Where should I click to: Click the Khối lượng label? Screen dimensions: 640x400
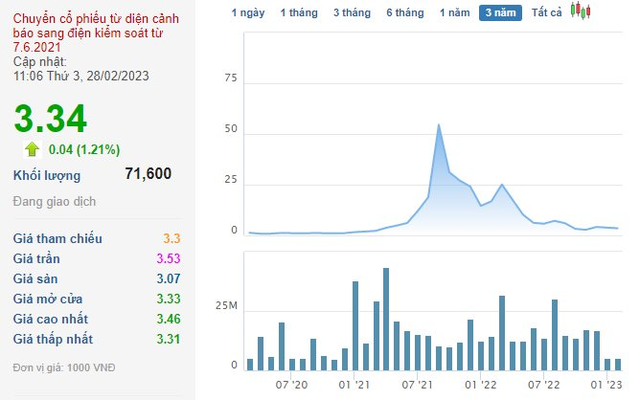47,176
